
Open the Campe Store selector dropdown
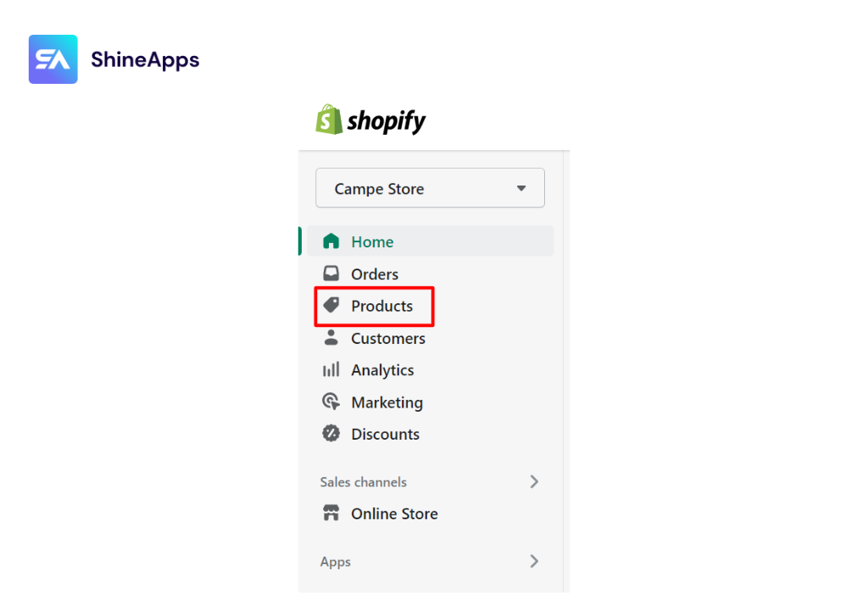[x=430, y=188]
